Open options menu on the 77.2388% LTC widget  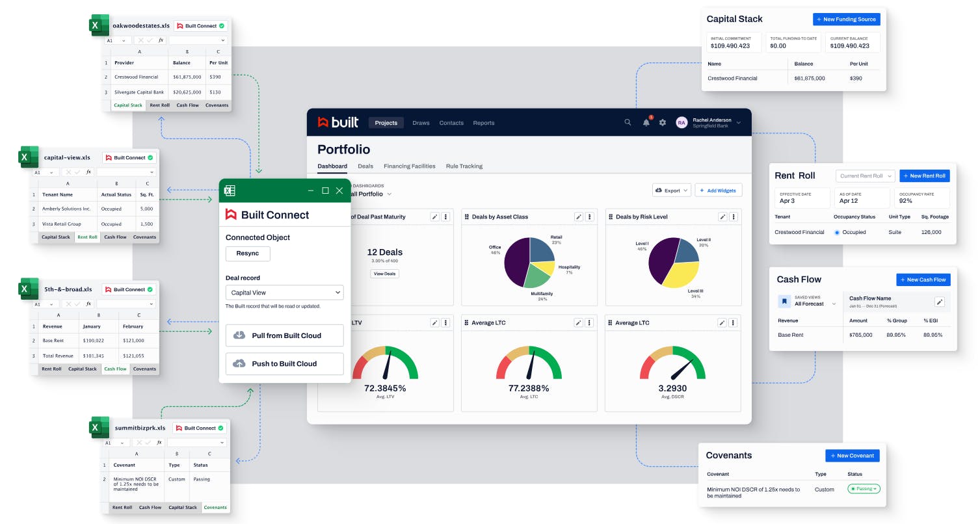point(589,322)
